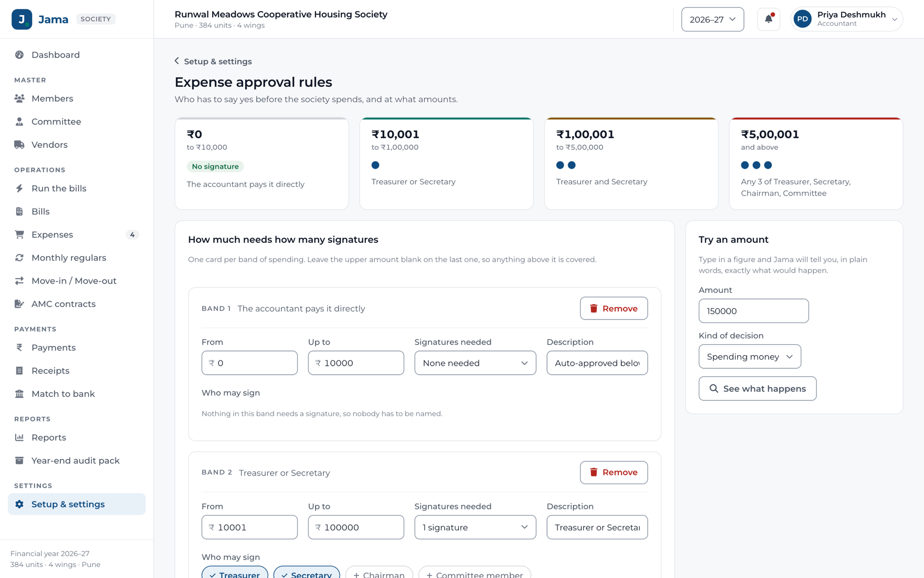Click the SOCIETY label badge
This screenshot has width=924, height=578.
(96, 19)
